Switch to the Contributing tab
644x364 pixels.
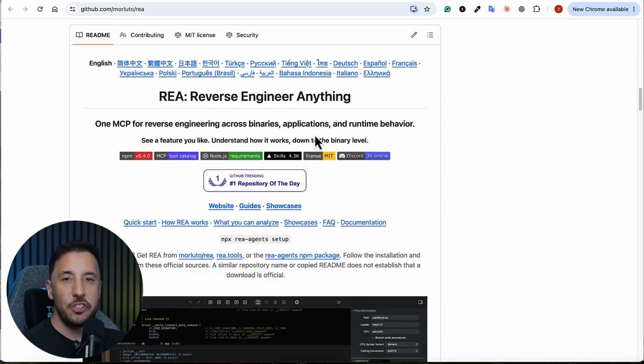(142, 35)
